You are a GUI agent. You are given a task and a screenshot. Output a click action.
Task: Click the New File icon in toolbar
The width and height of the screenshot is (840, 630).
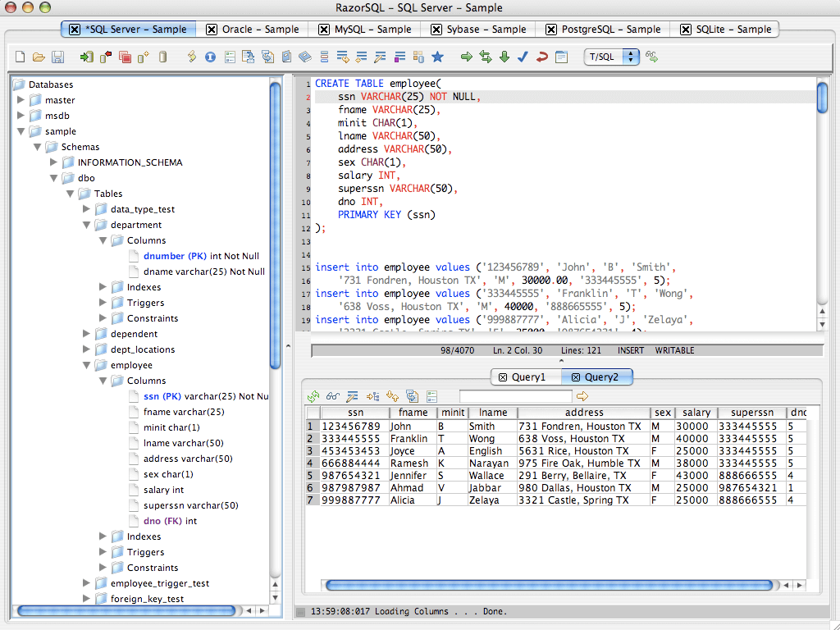coord(21,57)
